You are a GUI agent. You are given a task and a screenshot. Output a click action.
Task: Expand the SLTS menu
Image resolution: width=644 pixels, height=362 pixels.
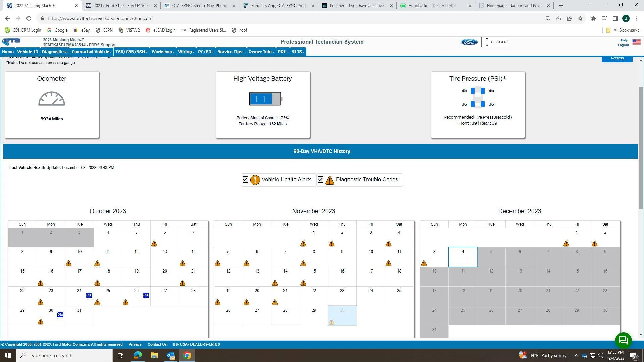pos(298,52)
